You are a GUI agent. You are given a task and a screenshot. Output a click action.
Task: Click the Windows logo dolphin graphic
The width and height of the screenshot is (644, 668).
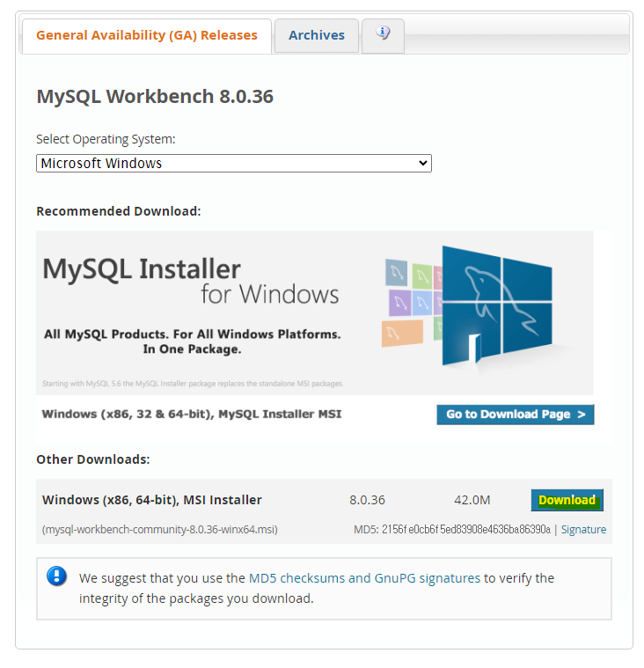[x=496, y=306]
